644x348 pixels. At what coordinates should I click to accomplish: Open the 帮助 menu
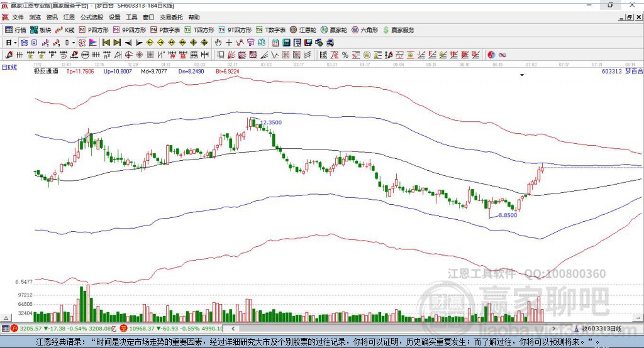194,17
